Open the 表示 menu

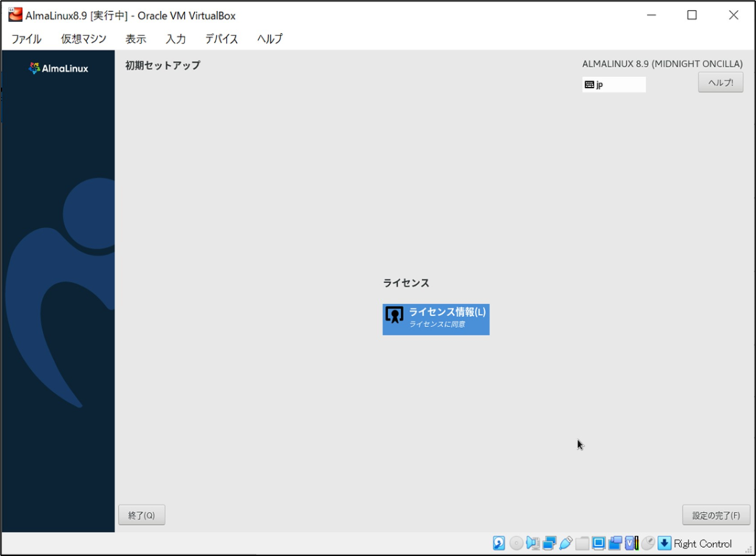(136, 38)
